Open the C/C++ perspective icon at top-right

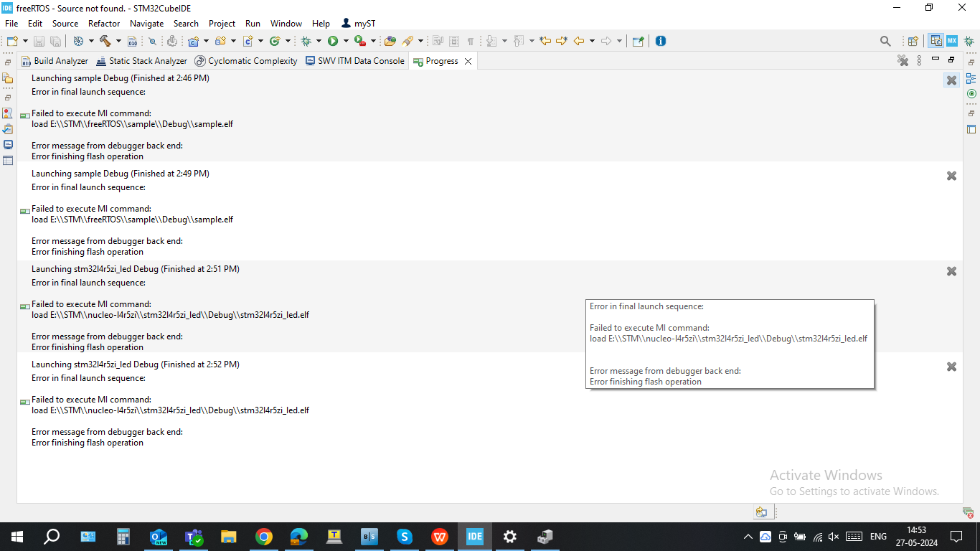[x=934, y=41]
